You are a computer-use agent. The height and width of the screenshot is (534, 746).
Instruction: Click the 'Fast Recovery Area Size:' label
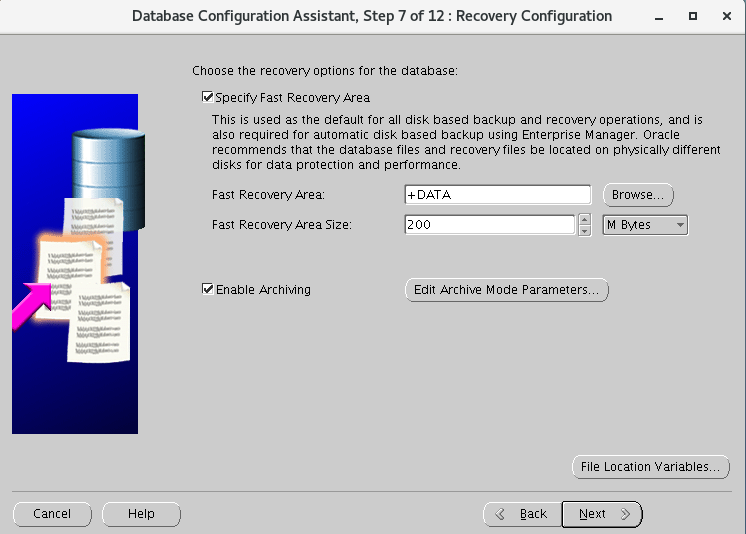click(282, 225)
